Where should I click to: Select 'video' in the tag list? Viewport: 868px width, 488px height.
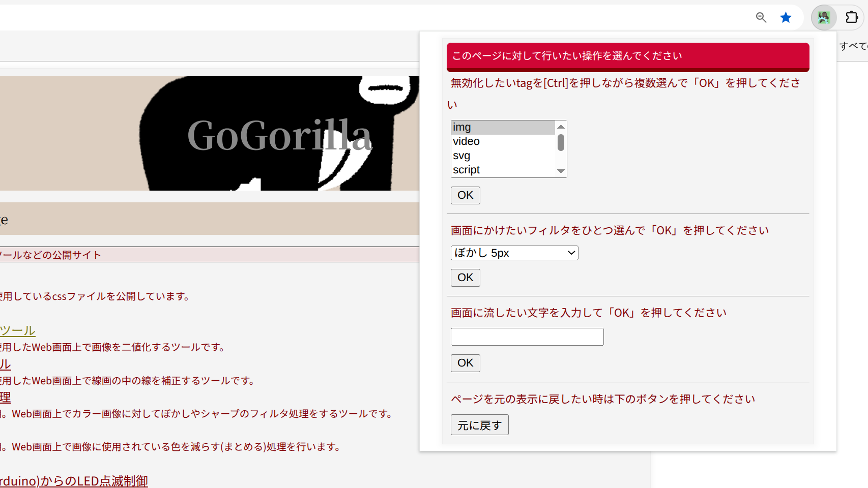tap(502, 141)
